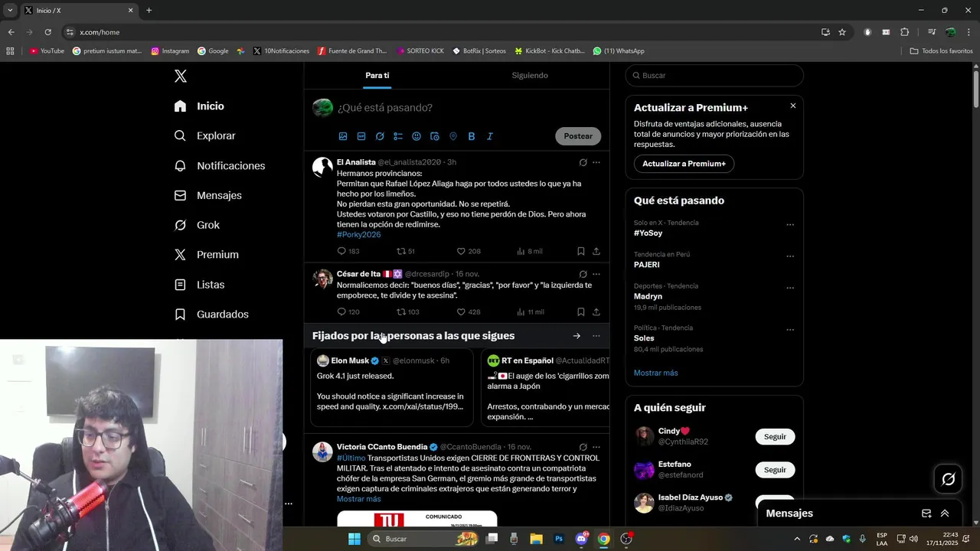Expand the Mensajes drawer
Image resolution: width=980 pixels, height=551 pixels.
coord(945,514)
